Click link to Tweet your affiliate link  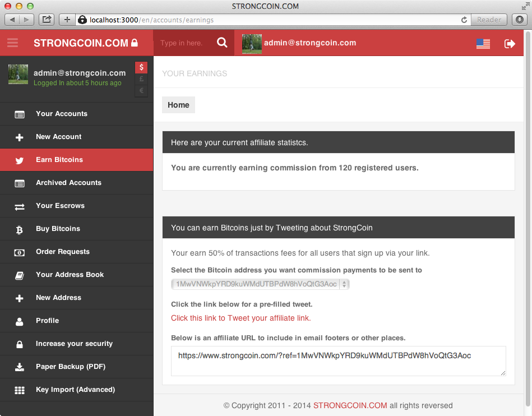240,318
